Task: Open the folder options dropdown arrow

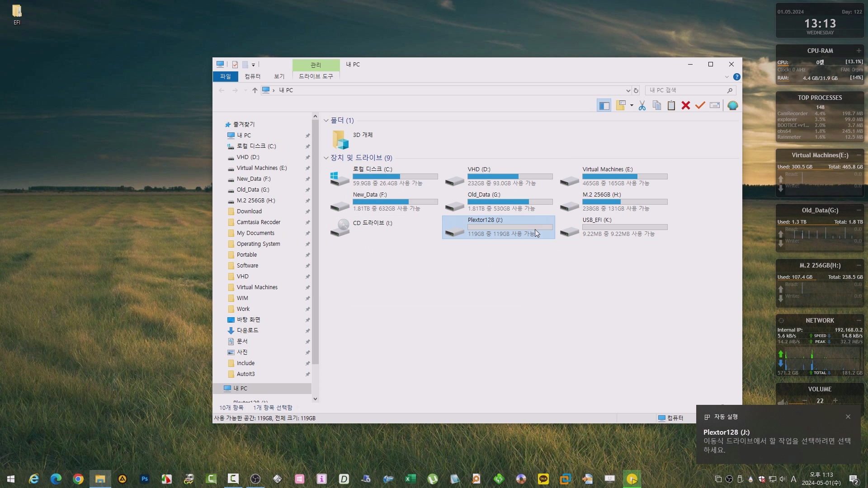Action: (x=632, y=106)
